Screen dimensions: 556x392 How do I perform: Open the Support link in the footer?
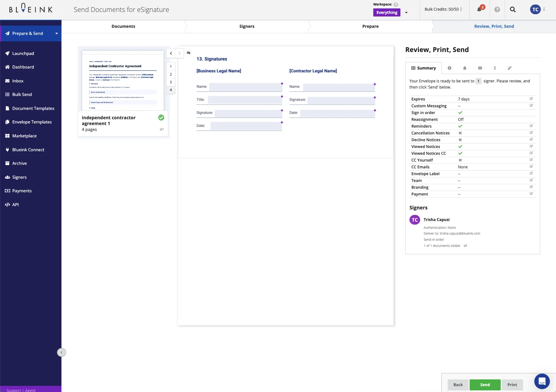14,390
